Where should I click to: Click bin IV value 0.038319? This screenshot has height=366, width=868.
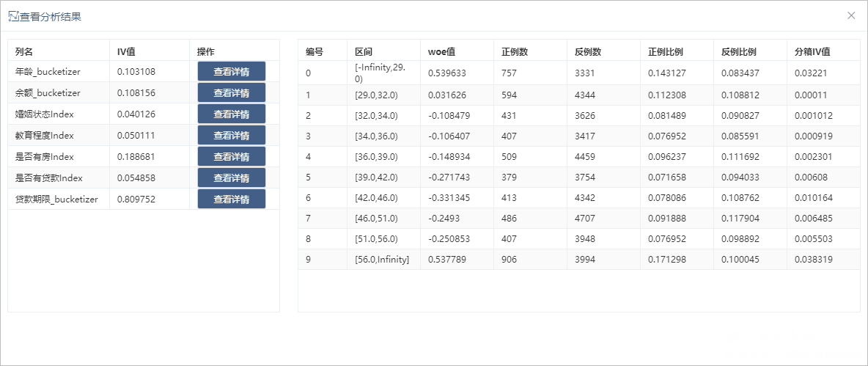point(814,260)
